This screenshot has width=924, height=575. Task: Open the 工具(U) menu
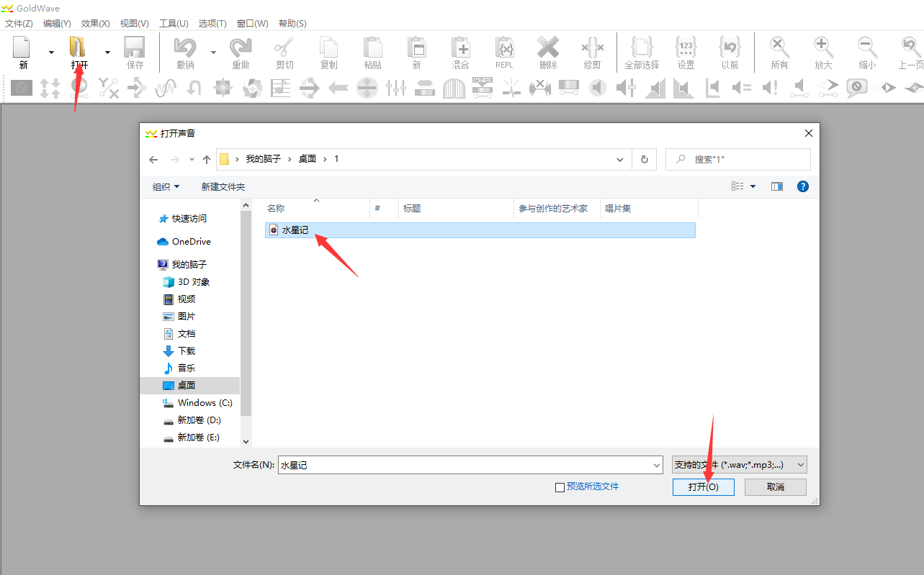point(174,24)
